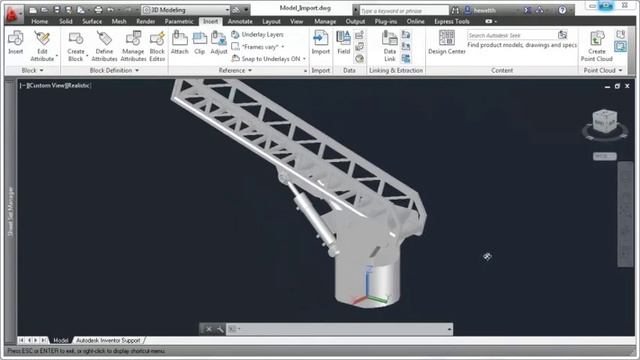The width and height of the screenshot is (640, 360).
Task: Open the Edit Attribute dropdown arrow
Action: point(57,55)
